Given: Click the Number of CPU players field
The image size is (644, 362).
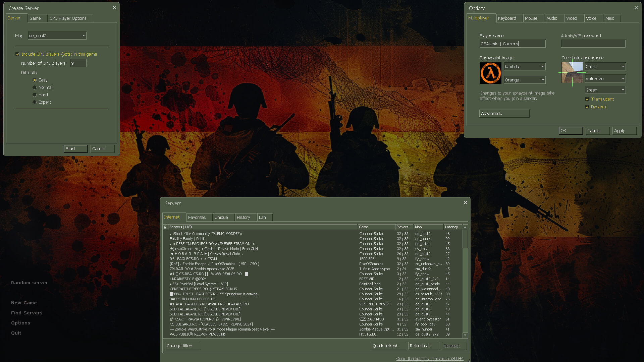Looking at the screenshot, I should click(x=78, y=63).
